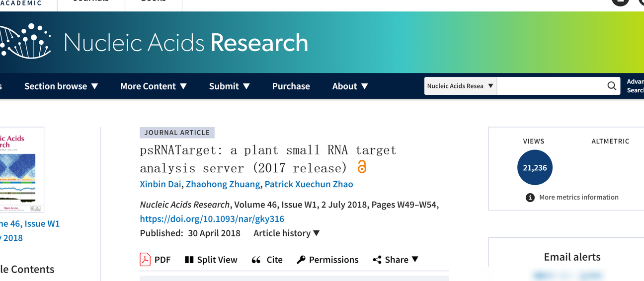This screenshot has width=644, height=281.
Task: Click the metrics information 'i' icon
Action: [x=530, y=197]
